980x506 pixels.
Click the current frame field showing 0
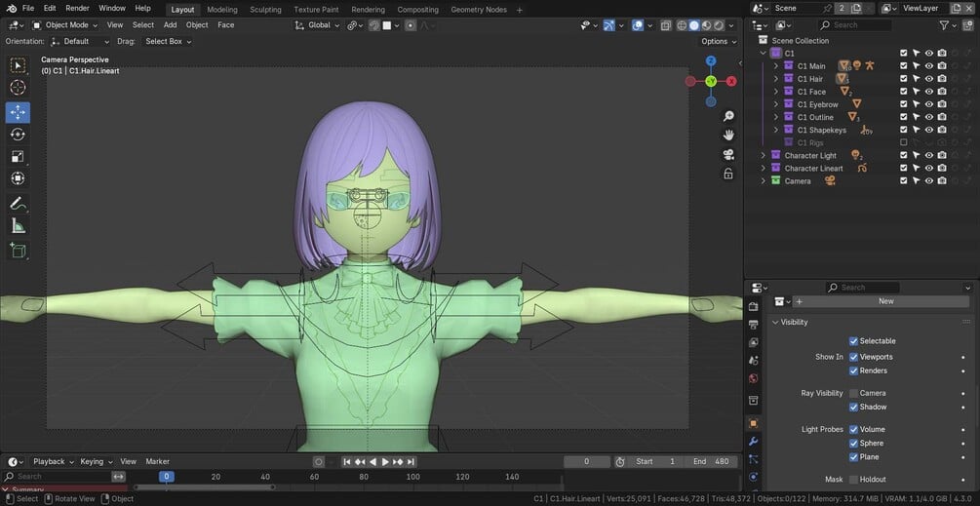(586, 462)
